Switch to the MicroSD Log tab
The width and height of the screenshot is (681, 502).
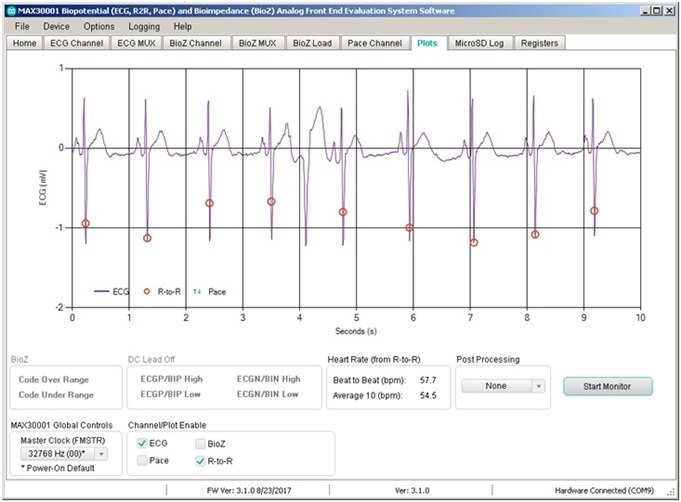(x=479, y=43)
